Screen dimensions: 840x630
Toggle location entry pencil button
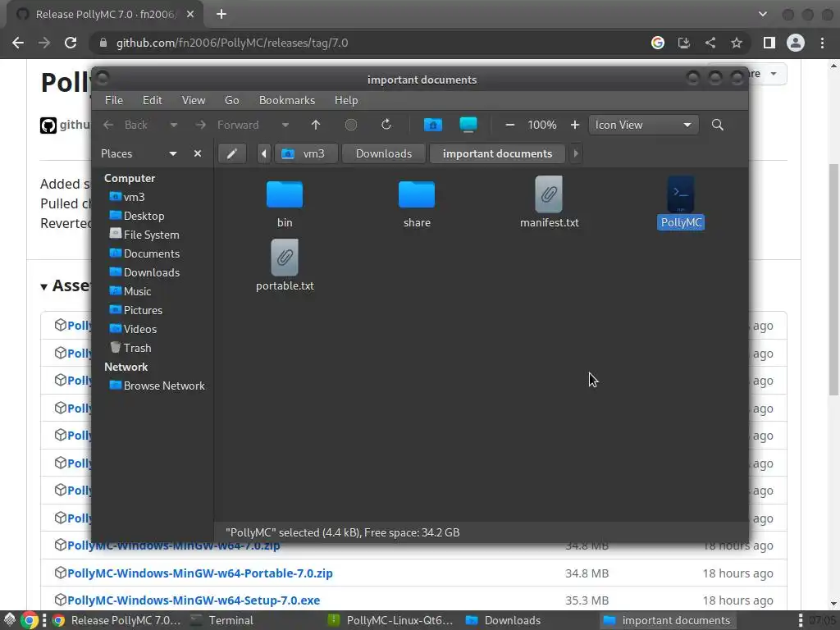pos(232,153)
